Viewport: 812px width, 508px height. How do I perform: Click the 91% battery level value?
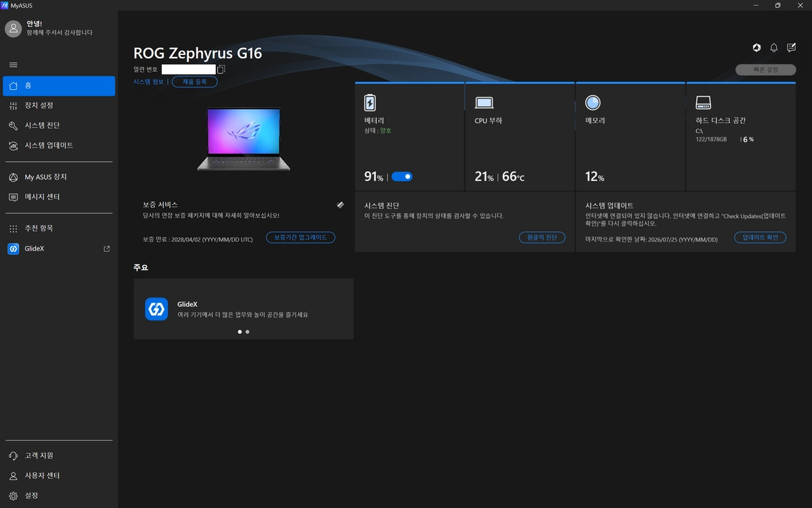[x=374, y=177]
